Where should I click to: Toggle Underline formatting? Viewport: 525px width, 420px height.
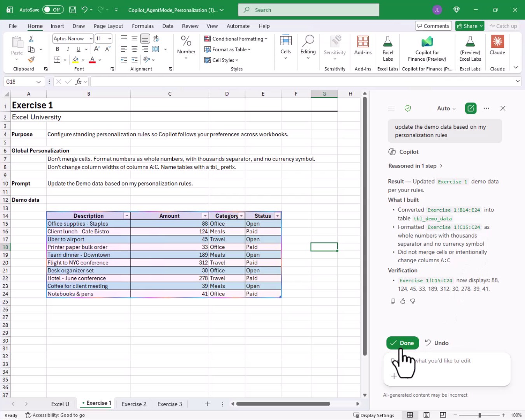pyautogui.click(x=78, y=49)
